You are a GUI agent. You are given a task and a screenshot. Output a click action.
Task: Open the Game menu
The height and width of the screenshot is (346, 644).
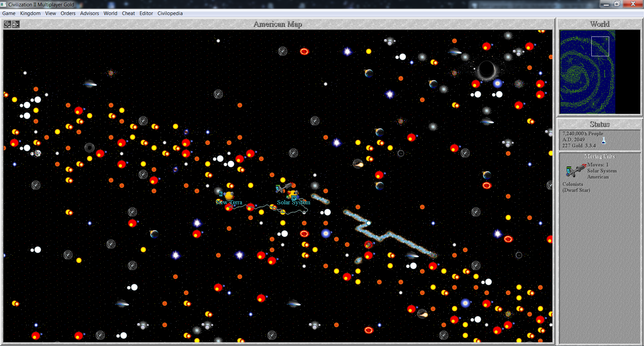(x=9, y=13)
